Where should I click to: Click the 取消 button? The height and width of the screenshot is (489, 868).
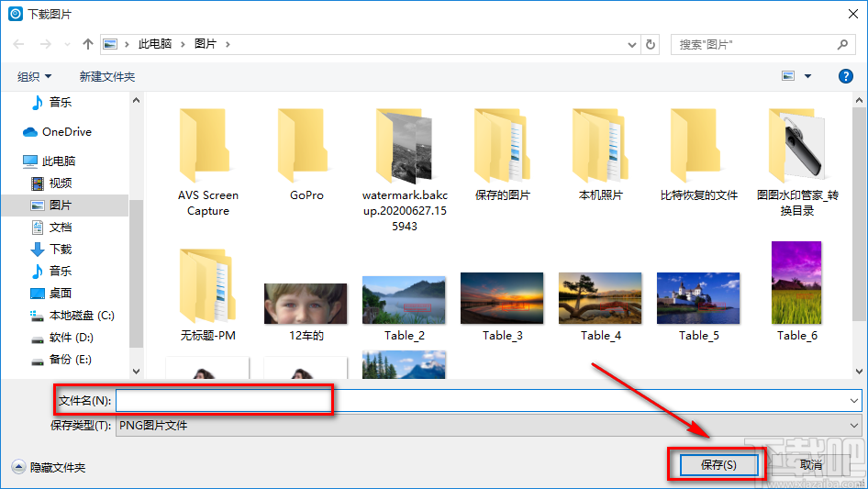[x=811, y=464]
